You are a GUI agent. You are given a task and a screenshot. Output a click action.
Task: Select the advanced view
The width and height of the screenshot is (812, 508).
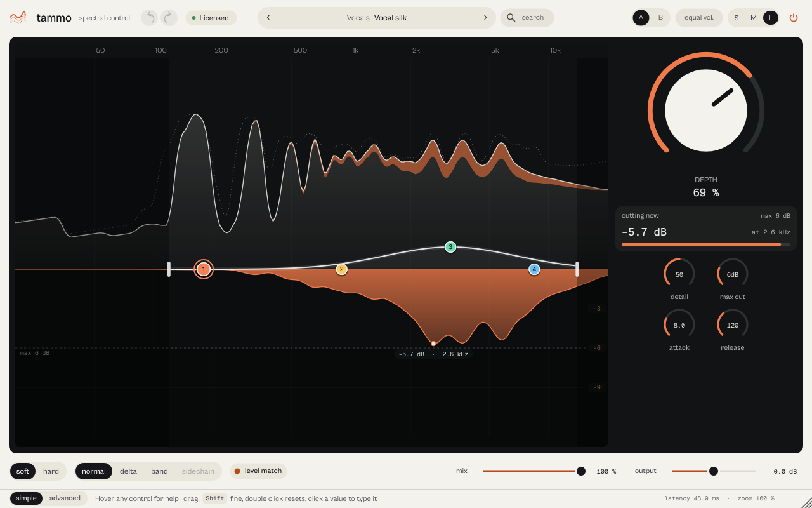click(65, 498)
